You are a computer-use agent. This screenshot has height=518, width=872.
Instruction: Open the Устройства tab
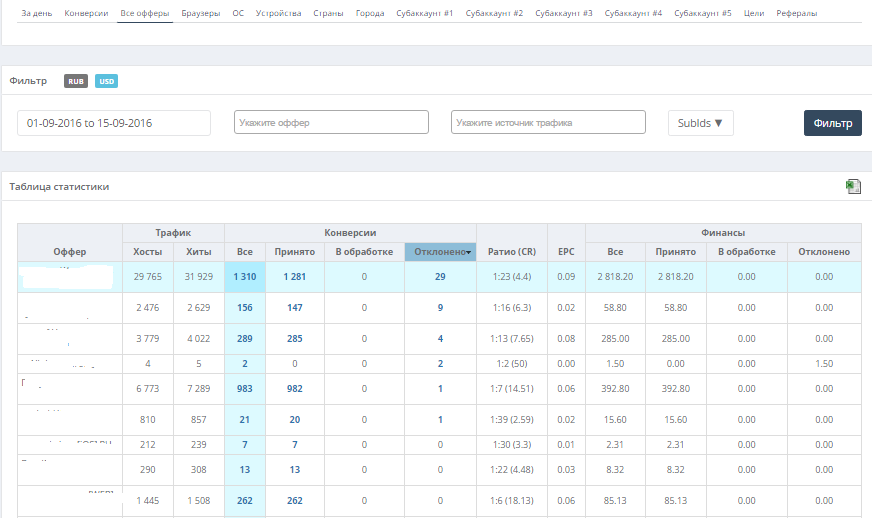tap(278, 13)
